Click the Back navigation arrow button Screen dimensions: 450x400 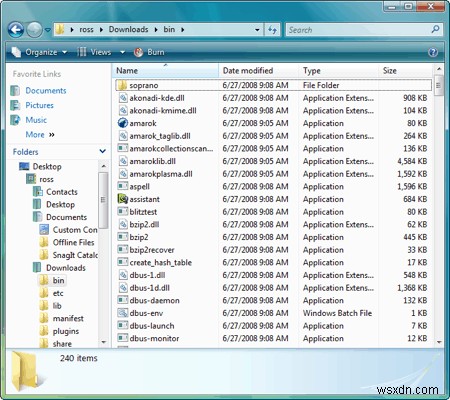[16, 30]
